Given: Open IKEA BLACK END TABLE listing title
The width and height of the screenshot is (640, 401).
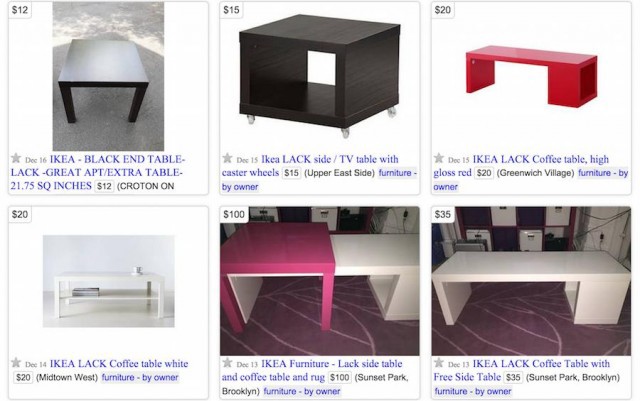Looking at the screenshot, I should [98, 172].
